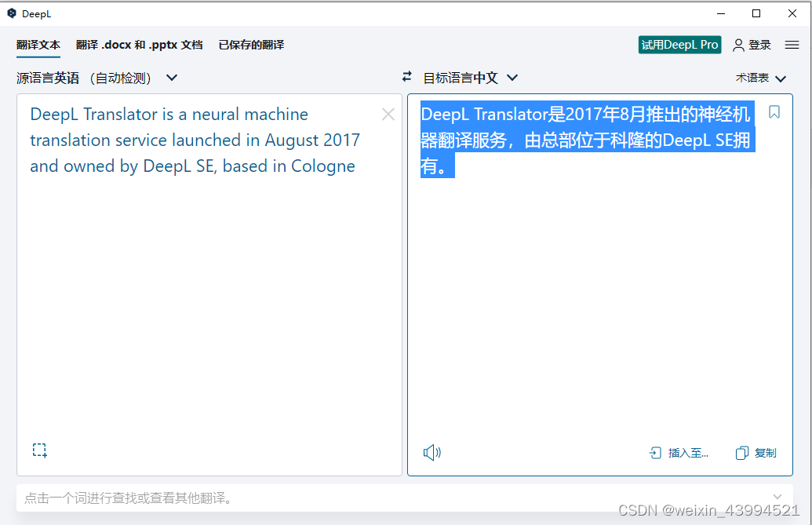
Task: Click the user account icon
Action: click(738, 45)
